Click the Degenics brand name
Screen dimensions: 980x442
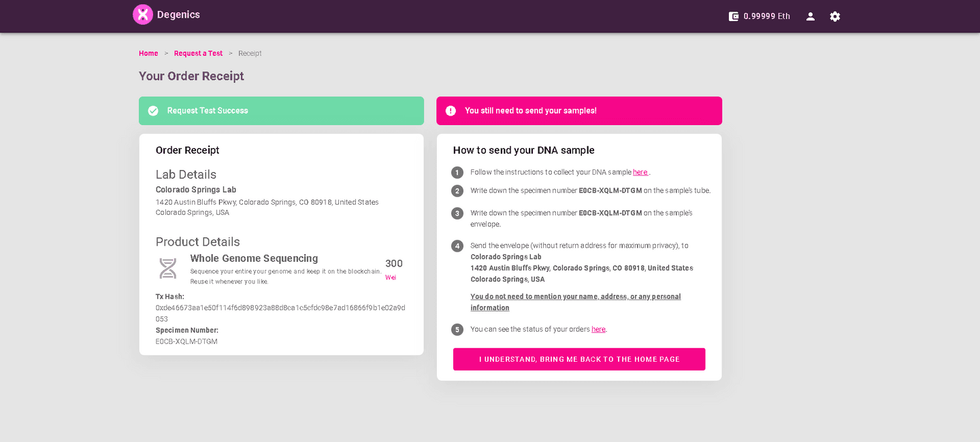pyautogui.click(x=178, y=14)
